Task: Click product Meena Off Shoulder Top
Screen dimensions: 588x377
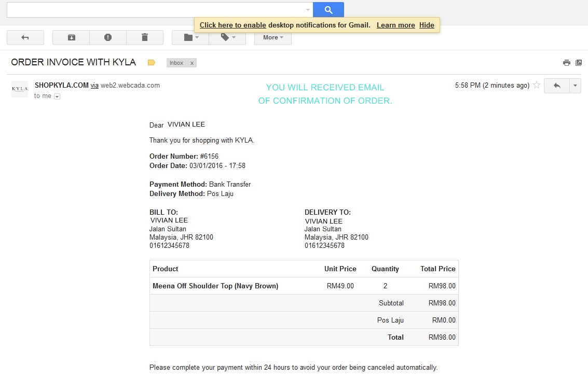Action: coord(215,286)
